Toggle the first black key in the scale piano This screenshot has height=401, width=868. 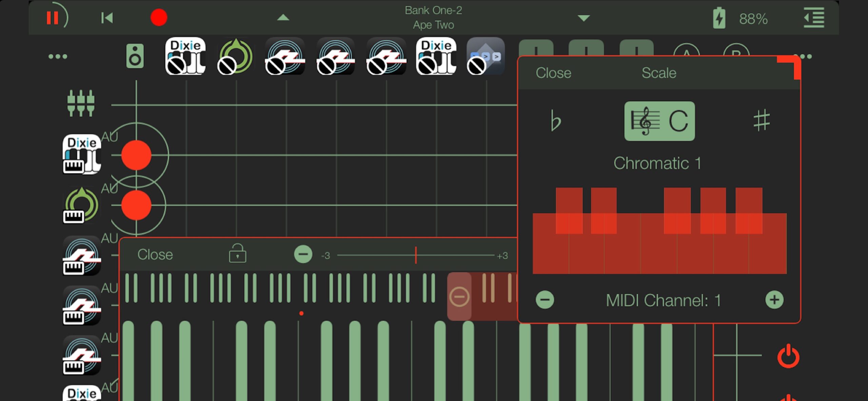point(569,210)
